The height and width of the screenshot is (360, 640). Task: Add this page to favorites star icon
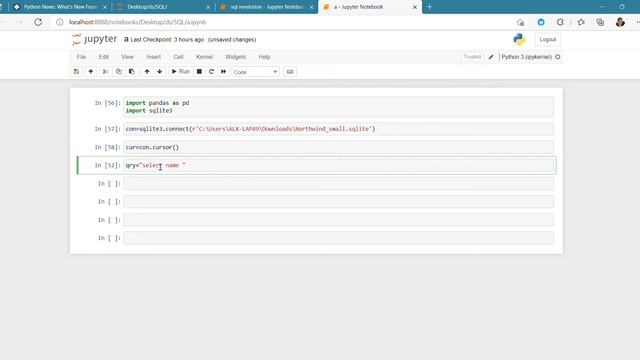(x=520, y=22)
